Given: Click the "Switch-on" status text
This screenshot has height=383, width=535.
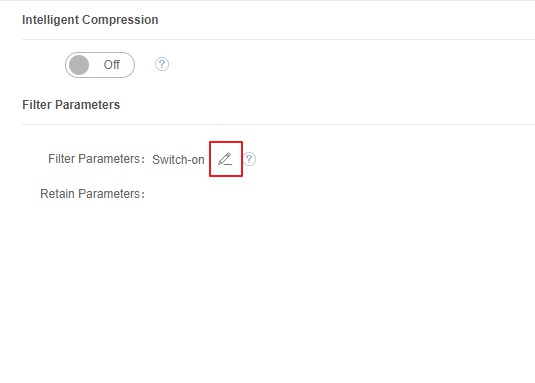Looking at the screenshot, I should tap(178, 160).
